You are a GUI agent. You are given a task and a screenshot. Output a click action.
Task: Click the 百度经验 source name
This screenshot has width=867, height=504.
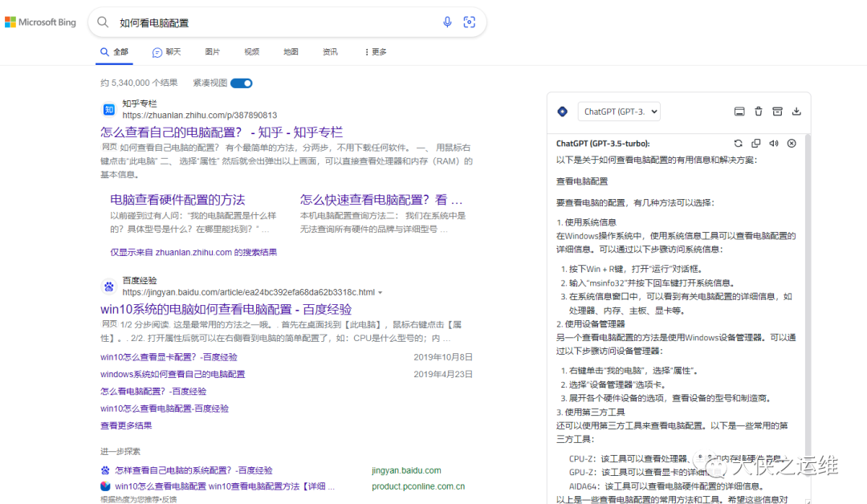(140, 280)
